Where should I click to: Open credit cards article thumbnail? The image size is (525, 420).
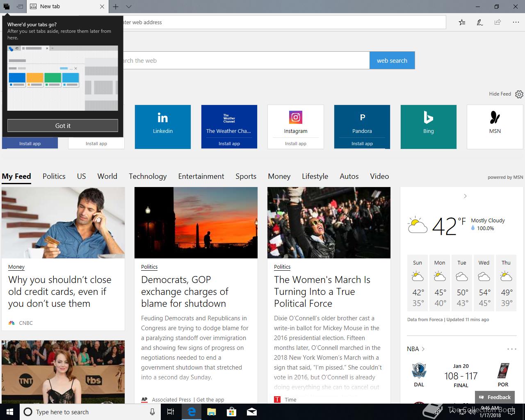tap(63, 223)
